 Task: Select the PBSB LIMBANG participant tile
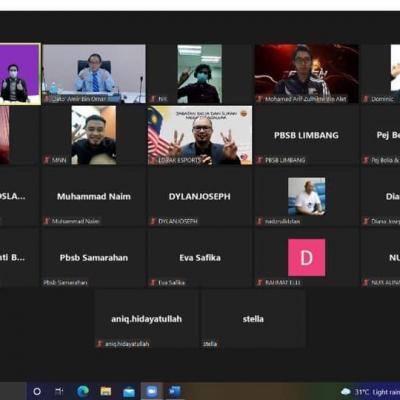[306, 135]
